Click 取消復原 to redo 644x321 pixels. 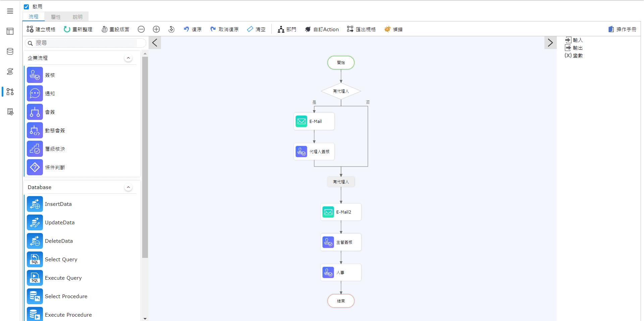(x=224, y=29)
